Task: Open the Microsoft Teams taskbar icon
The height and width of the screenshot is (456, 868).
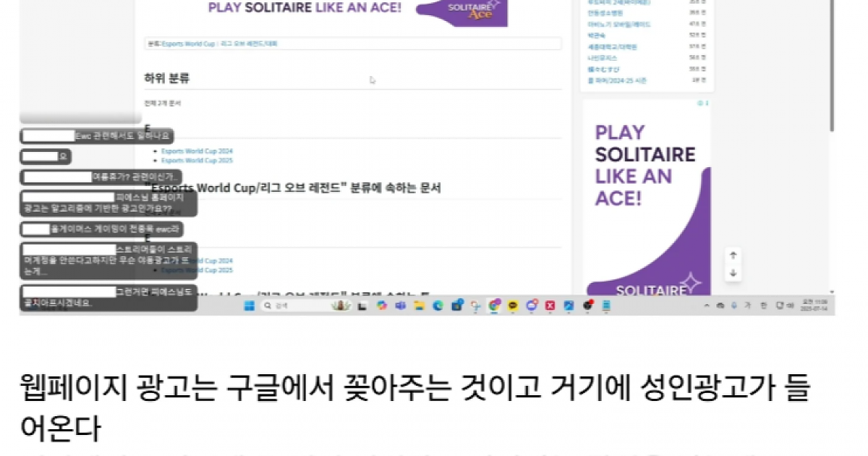Action: (x=400, y=306)
